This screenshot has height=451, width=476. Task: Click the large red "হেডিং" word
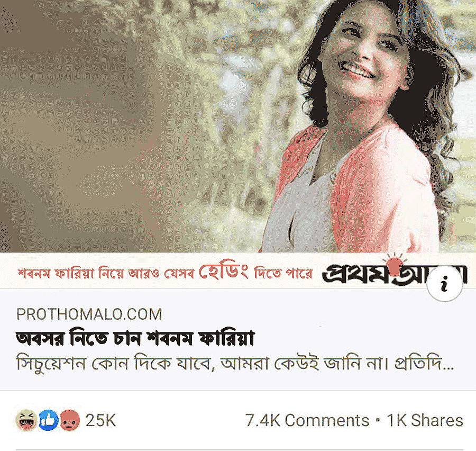pos(224,272)
